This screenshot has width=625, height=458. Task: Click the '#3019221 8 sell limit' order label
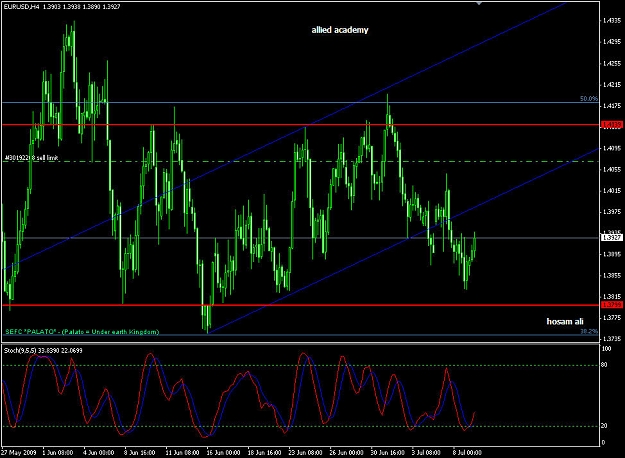click(x=31, y=158)
